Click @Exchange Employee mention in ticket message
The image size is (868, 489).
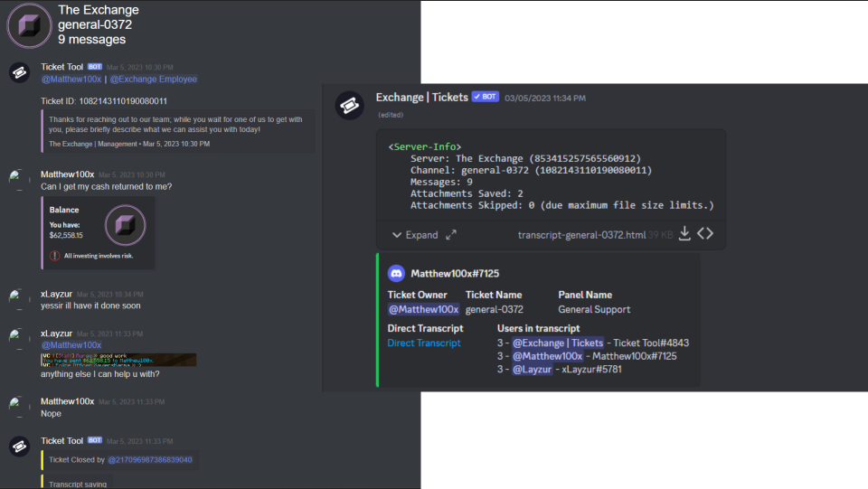point(154,80)
